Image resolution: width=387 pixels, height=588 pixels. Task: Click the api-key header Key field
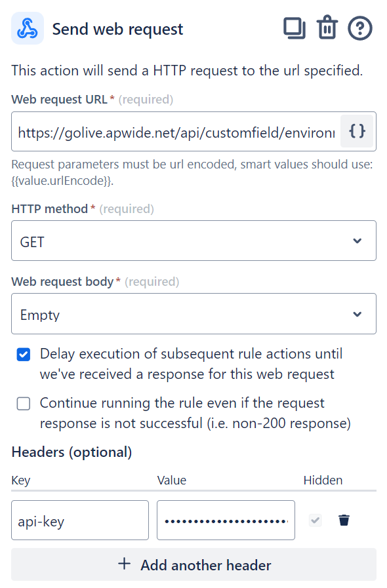(80, 520)
